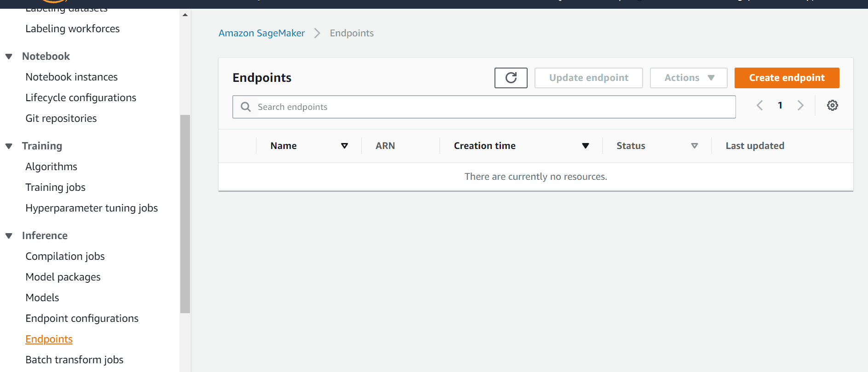This screenshot has height=372, width=868.
Task: Collapse the Inference section
Action: (x=9, y=236)
